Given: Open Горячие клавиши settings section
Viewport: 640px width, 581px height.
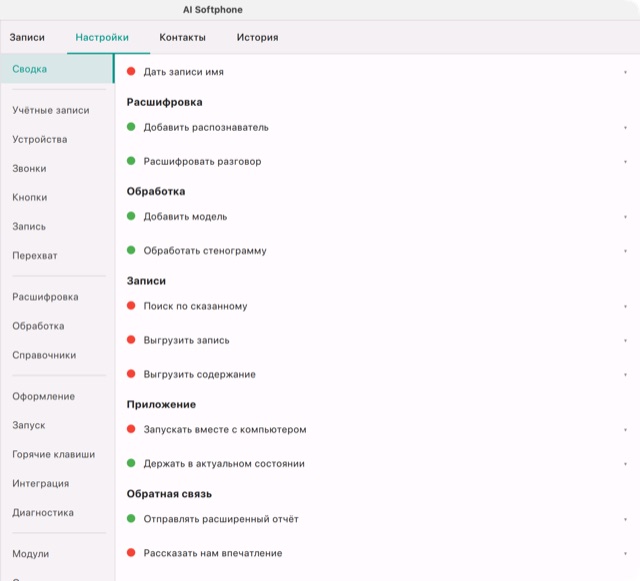Looking at the screenshot, I should click(53, 454).
